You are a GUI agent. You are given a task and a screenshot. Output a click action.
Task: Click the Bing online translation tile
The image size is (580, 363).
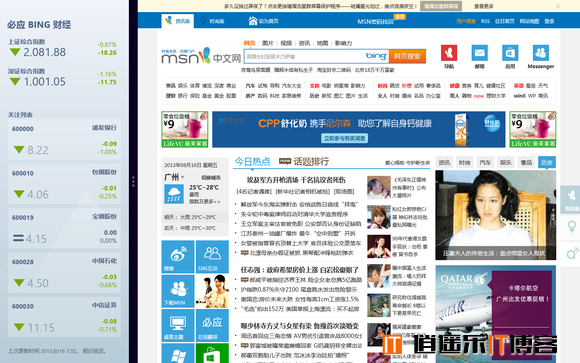212,326
